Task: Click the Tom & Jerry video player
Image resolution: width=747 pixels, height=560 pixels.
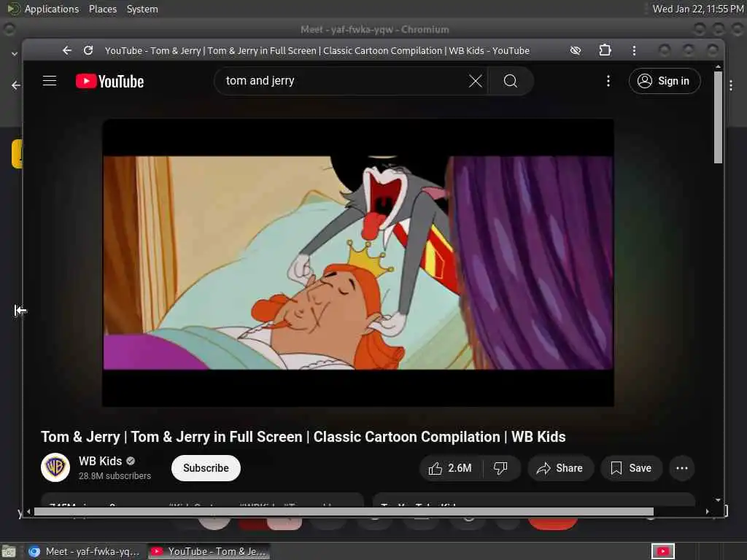Action: [357, 262]
